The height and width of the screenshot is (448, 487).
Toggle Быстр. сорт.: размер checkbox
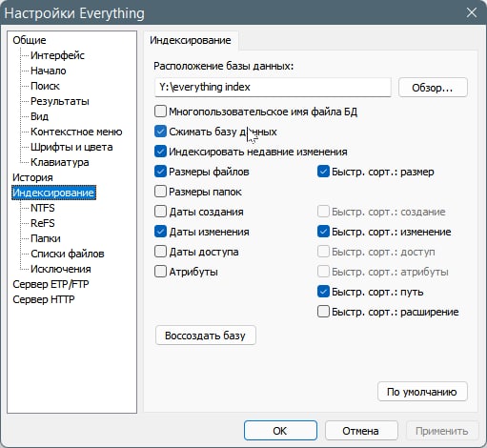(x=323, y=172)
